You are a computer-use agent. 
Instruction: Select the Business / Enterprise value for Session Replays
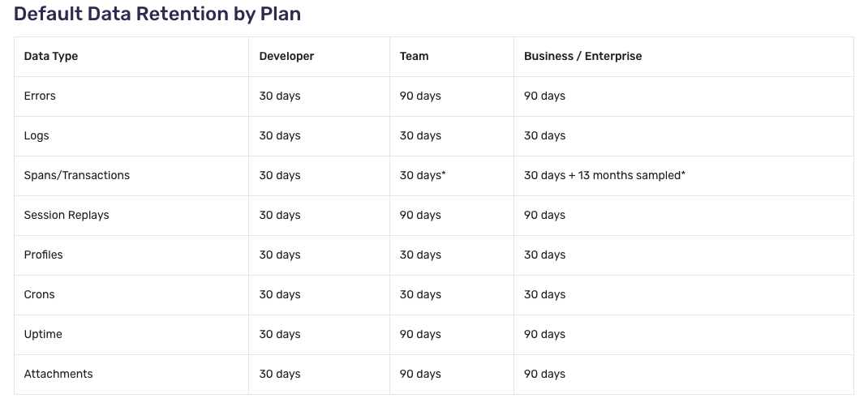544,215
